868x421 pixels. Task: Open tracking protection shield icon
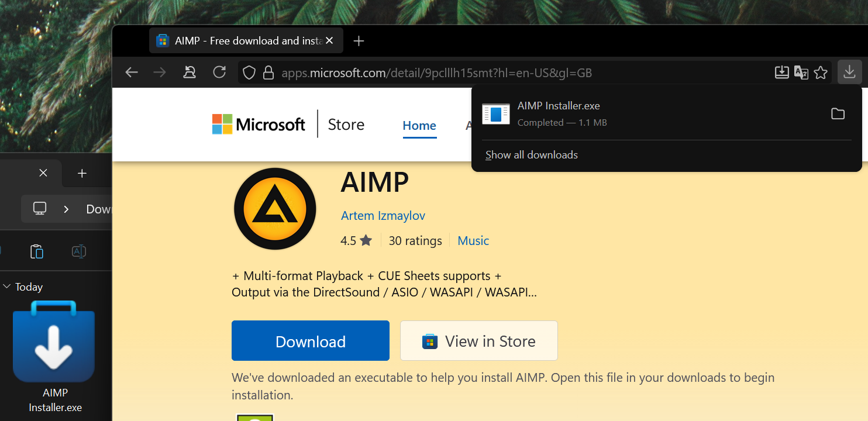pyautogui.click(x=249, y=73)
